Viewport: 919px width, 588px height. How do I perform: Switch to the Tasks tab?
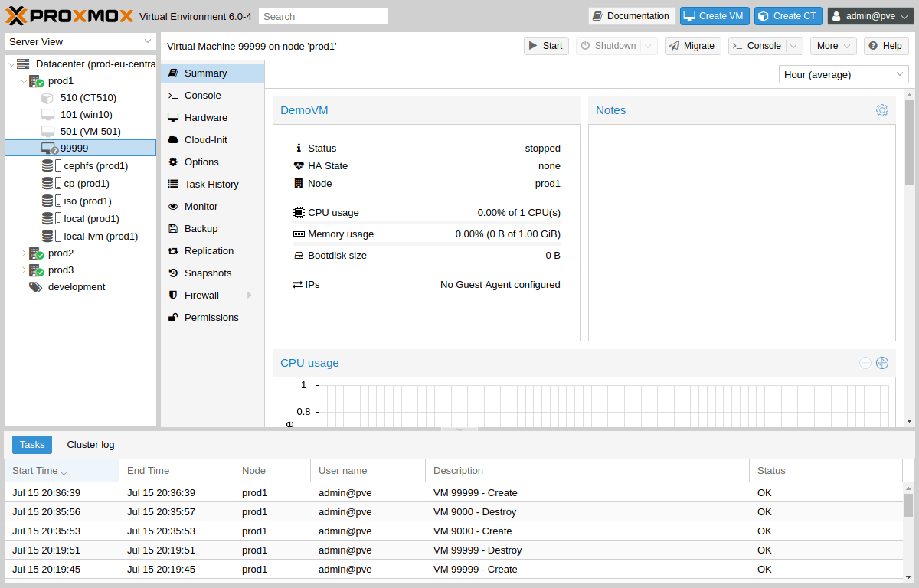point(31,444)
